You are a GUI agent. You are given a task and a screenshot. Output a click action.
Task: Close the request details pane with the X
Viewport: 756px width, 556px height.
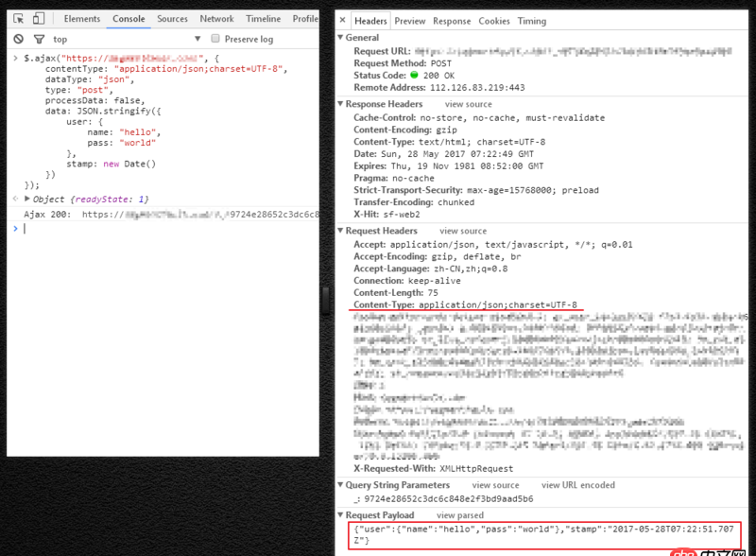click(341, 19)
